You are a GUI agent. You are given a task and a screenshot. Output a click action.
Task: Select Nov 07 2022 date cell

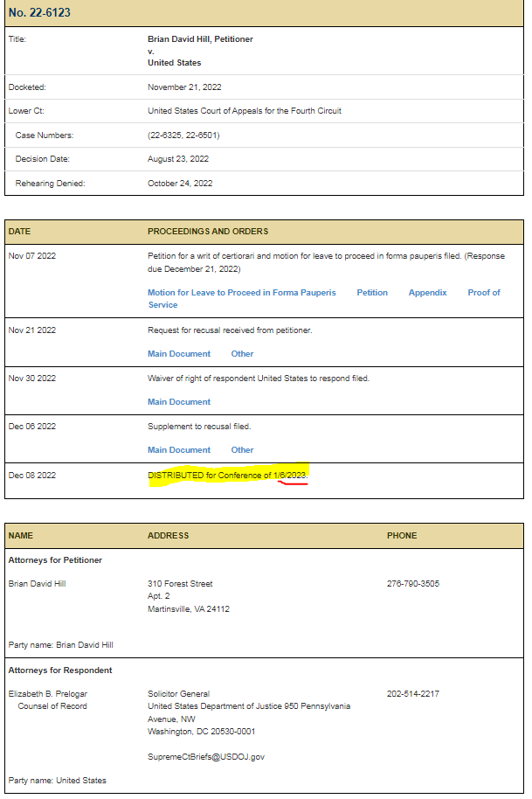32,256
